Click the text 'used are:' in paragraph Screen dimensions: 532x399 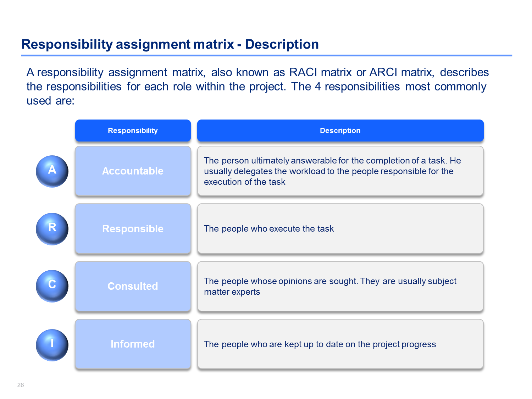[x=51, y=101]
